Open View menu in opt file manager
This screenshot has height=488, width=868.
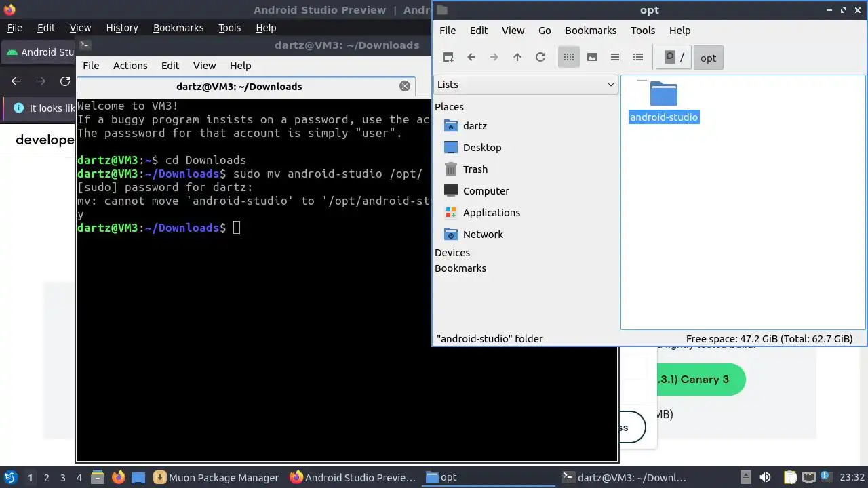[513, 30]
